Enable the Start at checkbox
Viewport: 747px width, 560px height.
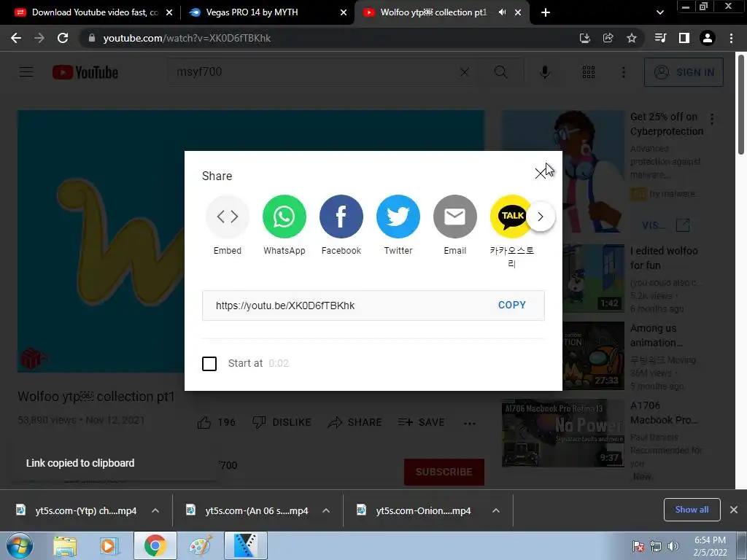pos(209,363)
